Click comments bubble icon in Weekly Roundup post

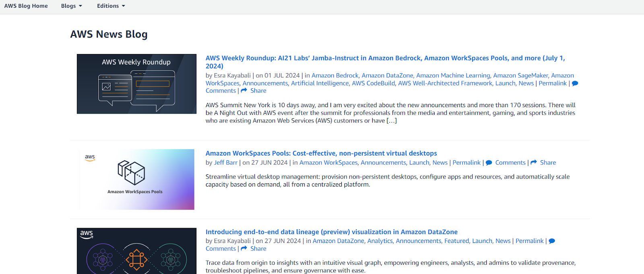pyautogui.click(x=575, y=83)
